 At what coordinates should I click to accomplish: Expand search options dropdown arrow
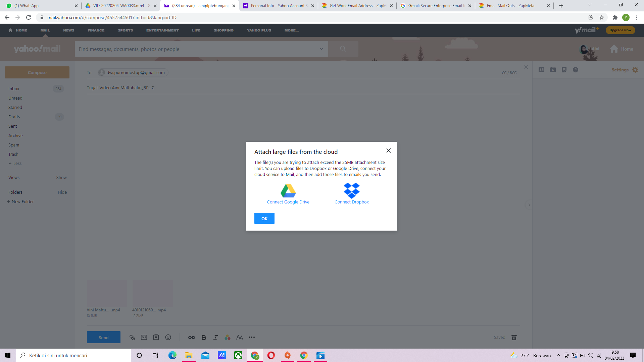321,49
